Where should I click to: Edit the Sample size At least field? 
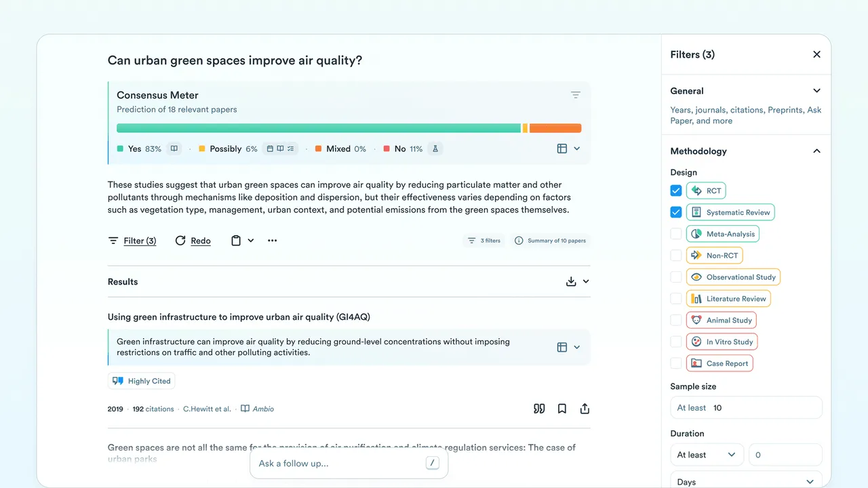tap(746, 408)
